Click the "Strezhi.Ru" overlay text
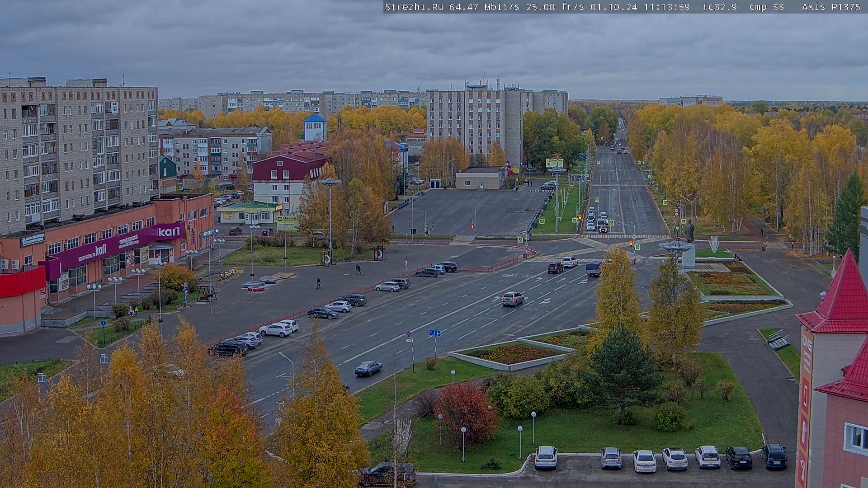The height and width of the screenshot is (488, 868). pos(414,7)
